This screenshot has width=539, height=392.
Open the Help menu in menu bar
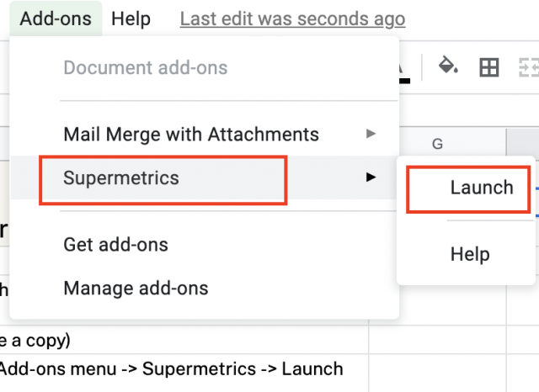coord(131,19)
